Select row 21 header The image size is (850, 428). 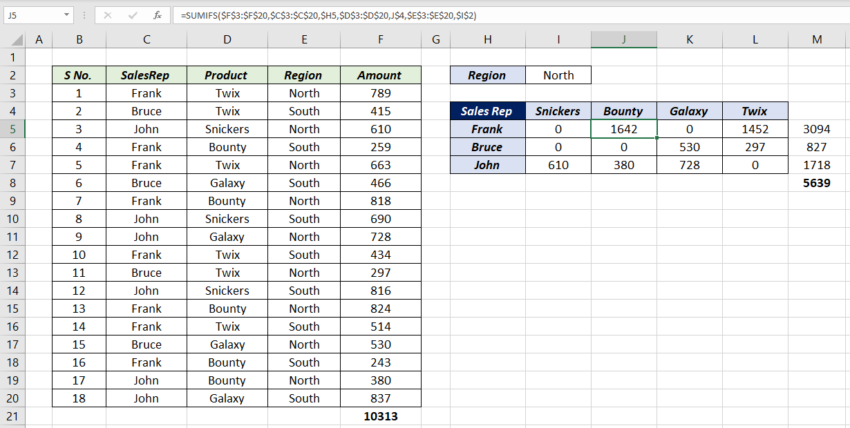click(12, 415)
